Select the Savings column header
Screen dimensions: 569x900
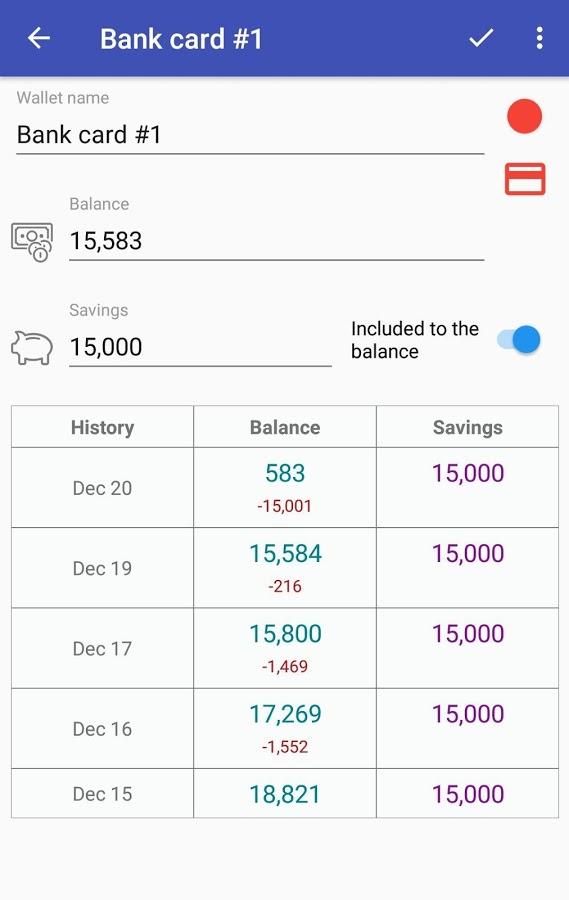[467, 427]
